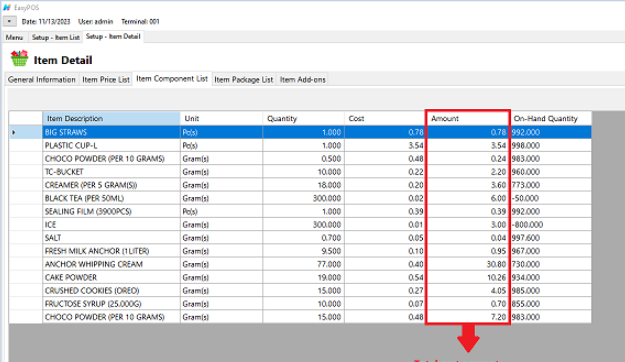This screenshot has height=362, width=625.
Task: Click the Pc(s) unit for SEALING FILM
Action: [221, 211]
